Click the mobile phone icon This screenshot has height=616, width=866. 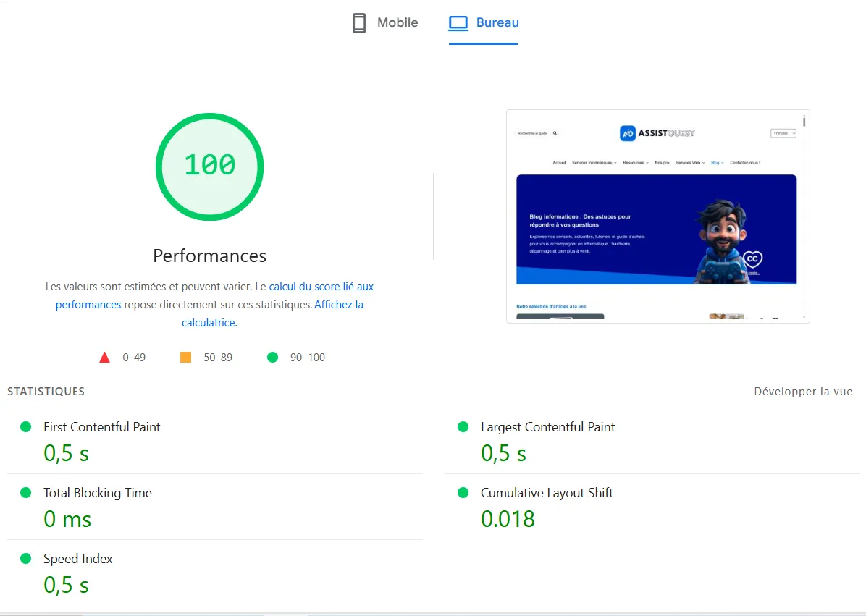coord(359,23)
